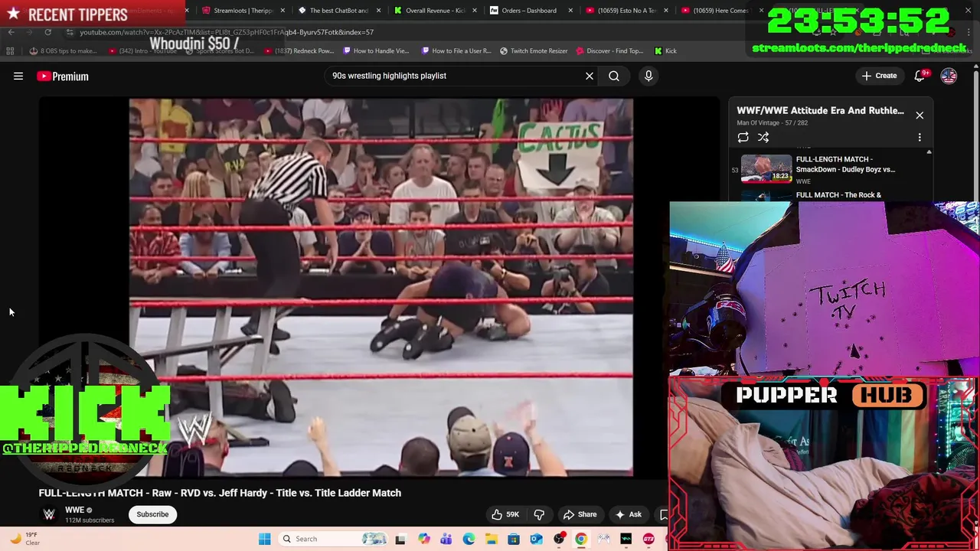Open the browser site info icon
980x551 pixels.
click(70, 32)
